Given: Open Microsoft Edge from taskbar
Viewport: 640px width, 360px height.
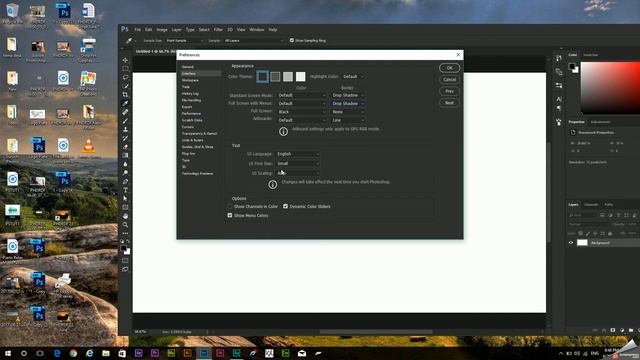Looking at the screenshot, I should (57, 353).
